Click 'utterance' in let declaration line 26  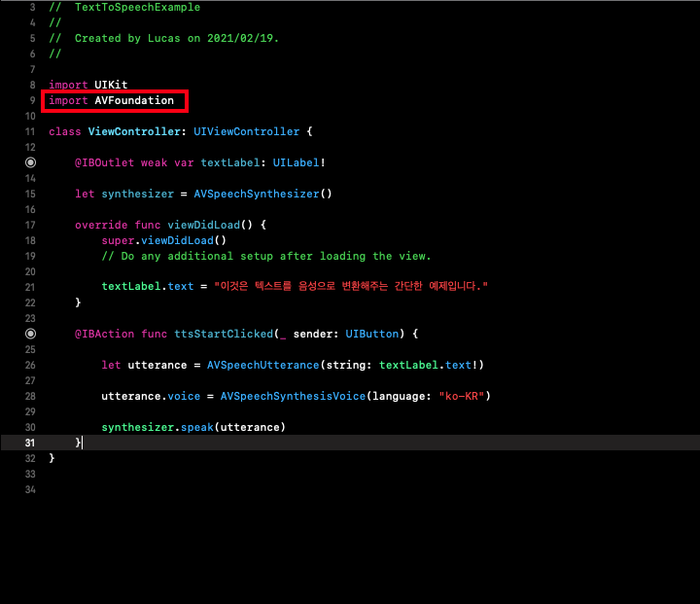pos(157,365)
